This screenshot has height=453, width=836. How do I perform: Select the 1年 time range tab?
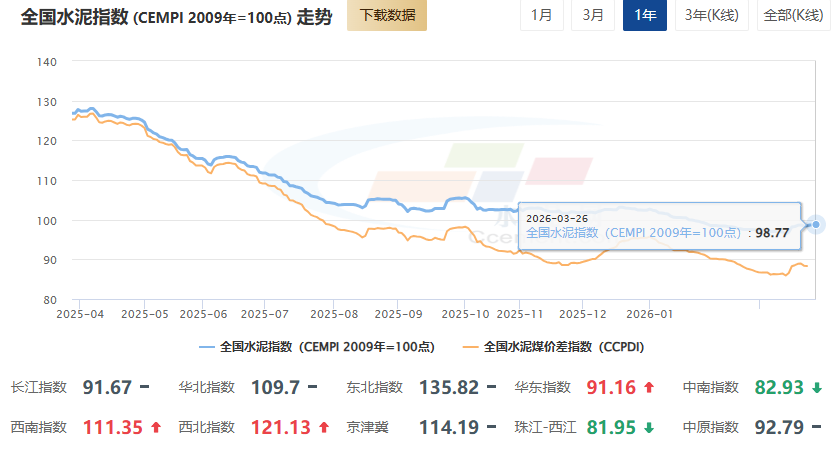pyautogui.click(x=645, y=15)
